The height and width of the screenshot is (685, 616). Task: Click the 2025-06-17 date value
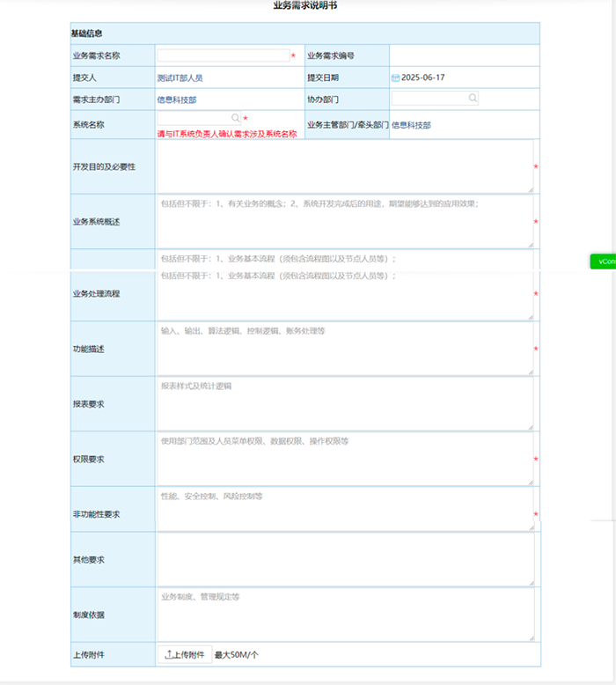[422, 77]
